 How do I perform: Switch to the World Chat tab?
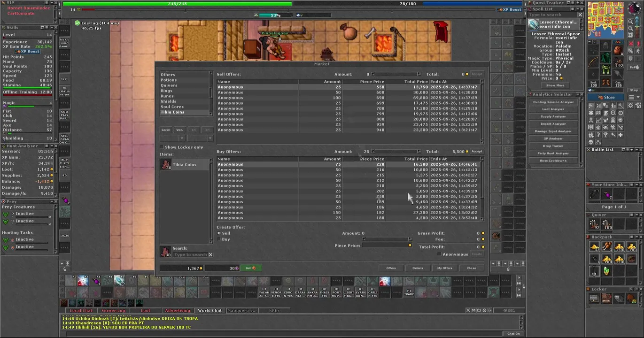click(209, 310)
